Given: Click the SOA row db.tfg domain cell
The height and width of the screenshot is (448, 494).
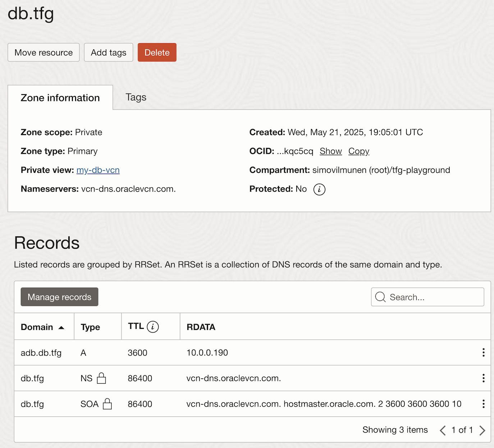Looking at the screenshot, I should (32, 404).
